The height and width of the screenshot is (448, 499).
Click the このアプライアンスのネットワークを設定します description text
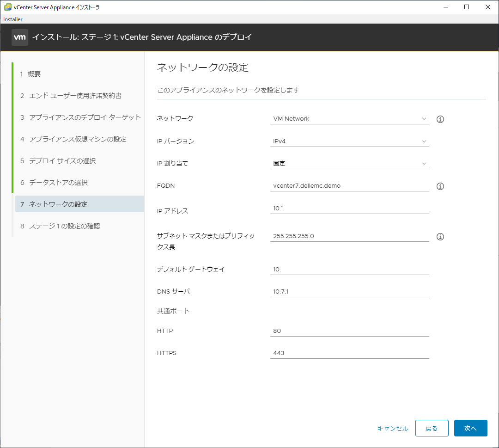tap(228, 90)
